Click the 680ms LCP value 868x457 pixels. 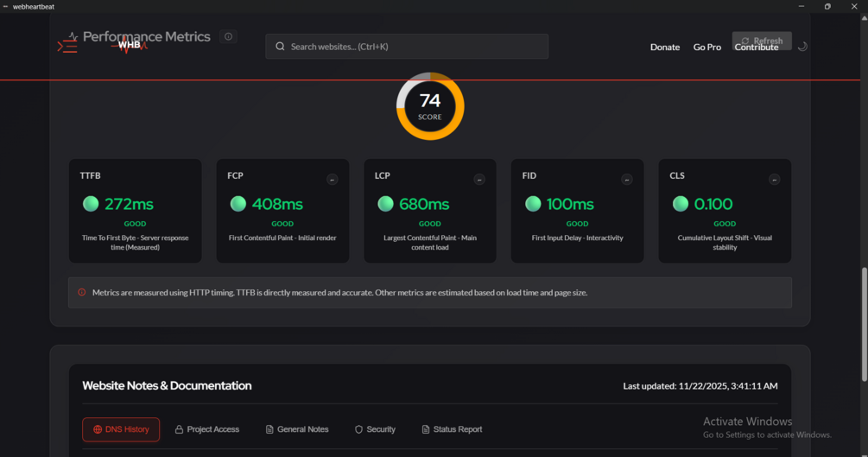tap(424, 204)
